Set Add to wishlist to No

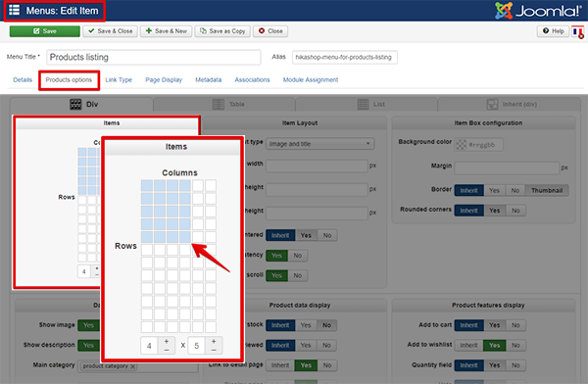515,345
